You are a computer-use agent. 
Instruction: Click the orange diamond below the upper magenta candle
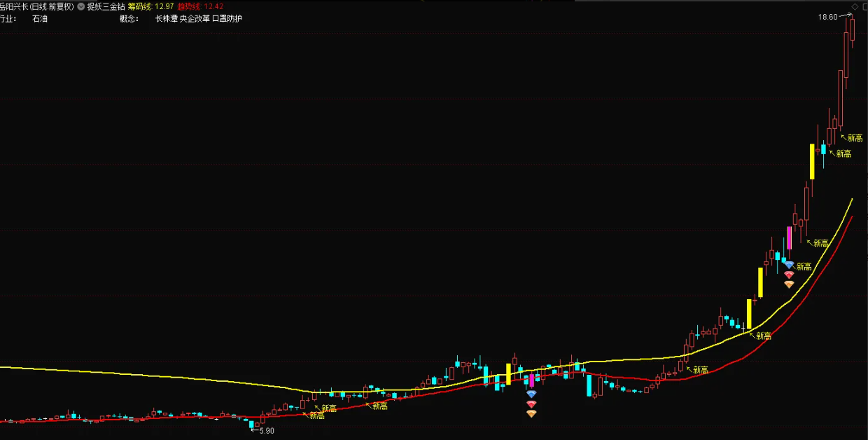pyautogui.click(x=789, y=284)
